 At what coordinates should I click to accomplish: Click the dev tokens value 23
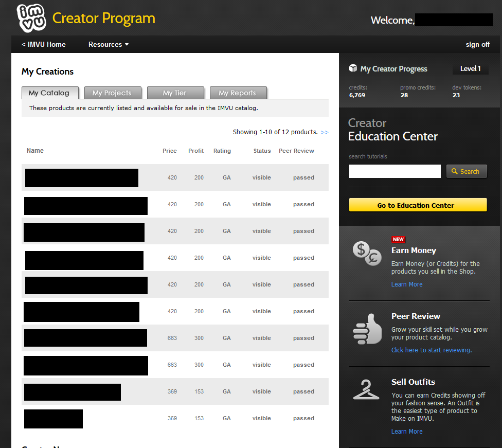(x=456, y=95)
